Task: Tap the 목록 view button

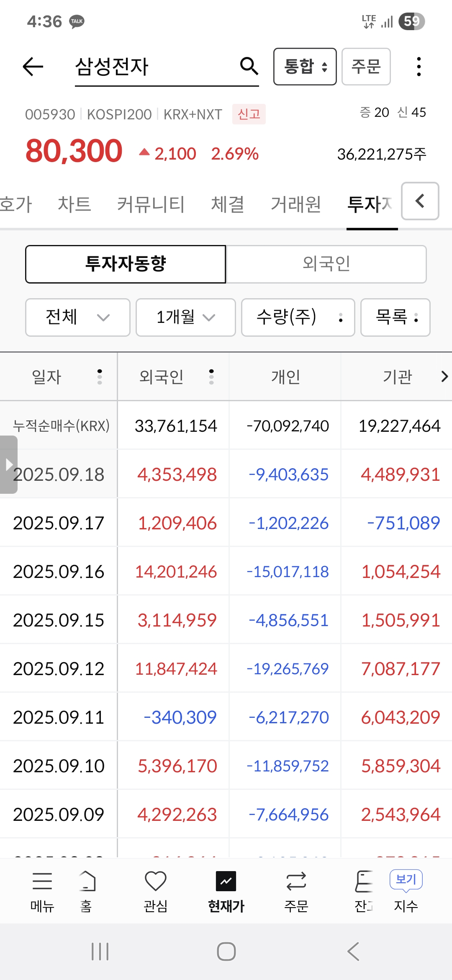Action: [395, 317]
